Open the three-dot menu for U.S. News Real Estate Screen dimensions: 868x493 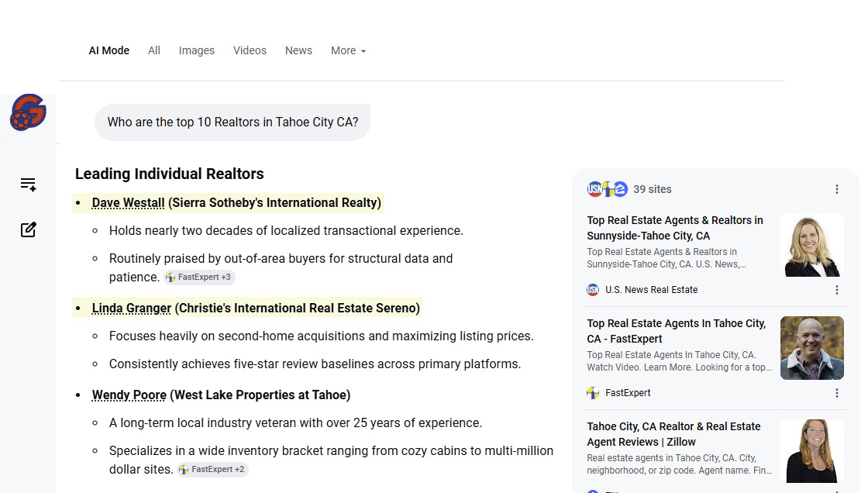(x=836, y=290)
